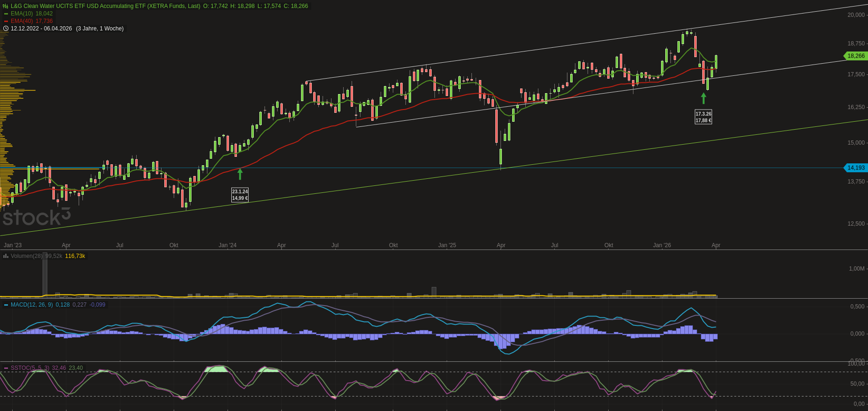The height and width of the screenshot is (411, 868).
Task: Select the SSTOC(5, 5, 3) indicator label
Action: [29, 368]
